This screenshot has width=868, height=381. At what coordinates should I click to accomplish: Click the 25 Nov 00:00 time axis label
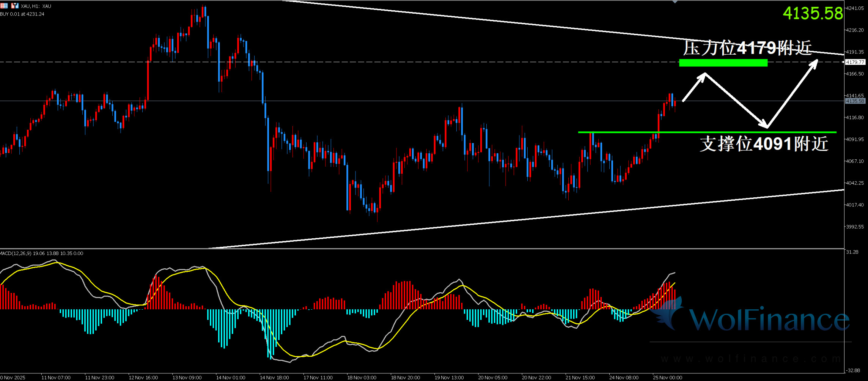(x=667, y=378)
